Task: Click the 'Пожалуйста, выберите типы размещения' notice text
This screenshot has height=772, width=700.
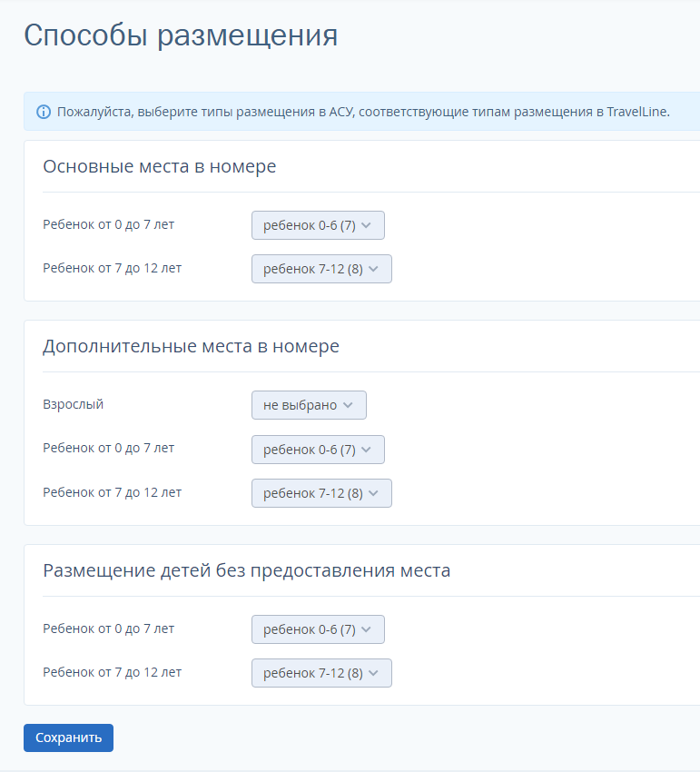Action: click(363, 113)
